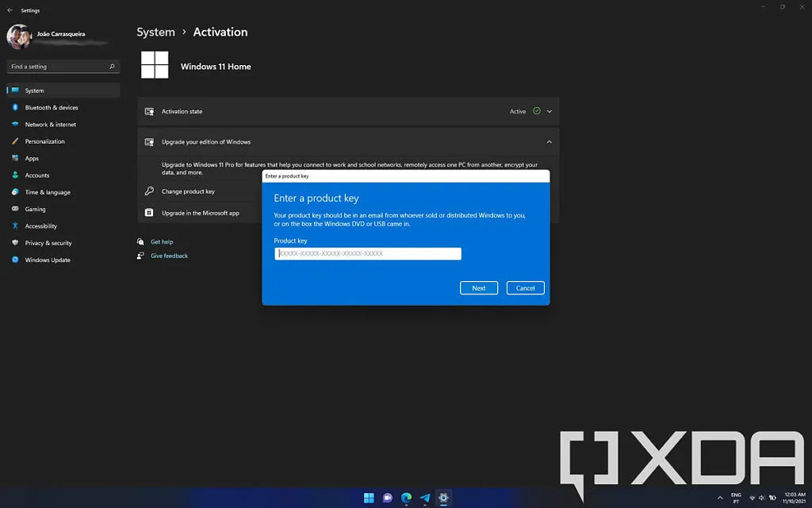Collapse Upgrade your edition of Windows

pos(550,142)
